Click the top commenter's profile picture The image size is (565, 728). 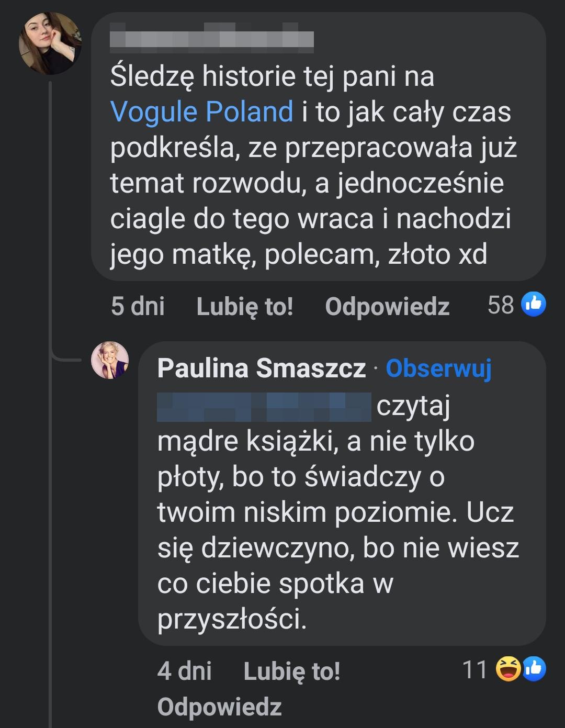50,43
